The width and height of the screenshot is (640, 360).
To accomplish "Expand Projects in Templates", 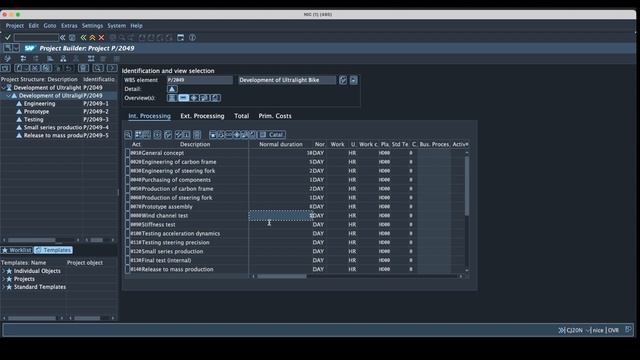I will (4, 279).
